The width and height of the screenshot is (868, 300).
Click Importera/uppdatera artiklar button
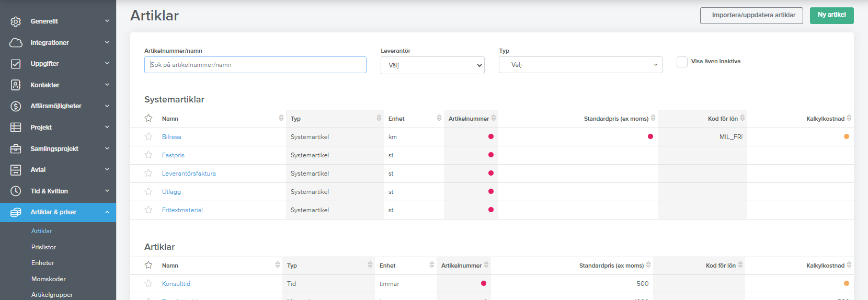[x=751, y=15]
